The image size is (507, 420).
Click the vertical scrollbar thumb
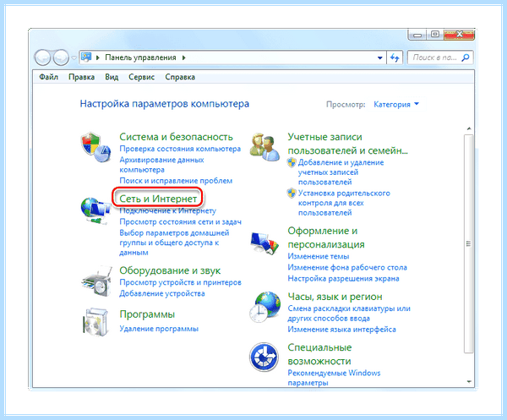tap(468, 243)
